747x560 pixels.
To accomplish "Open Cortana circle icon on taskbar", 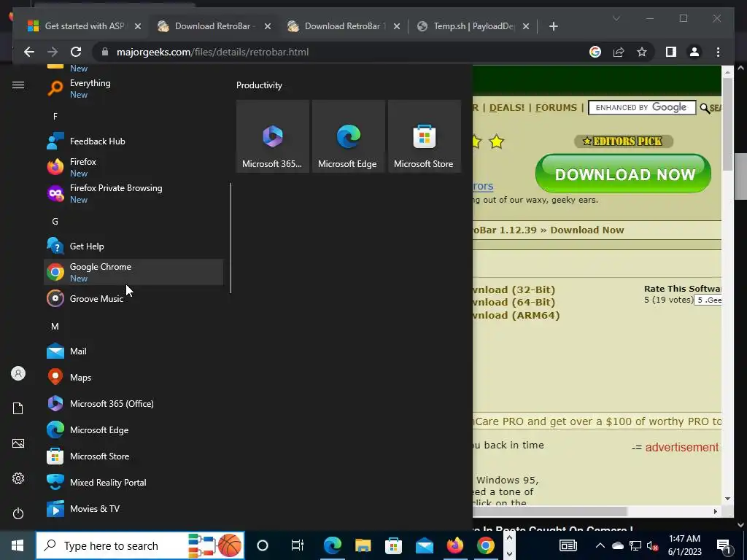I will 263,545.
